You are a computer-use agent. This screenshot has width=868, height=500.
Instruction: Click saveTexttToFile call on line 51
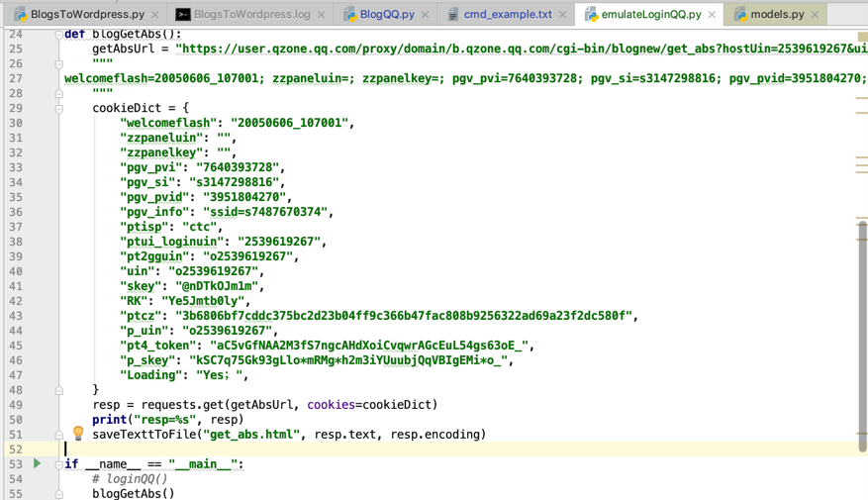(289, 435)
